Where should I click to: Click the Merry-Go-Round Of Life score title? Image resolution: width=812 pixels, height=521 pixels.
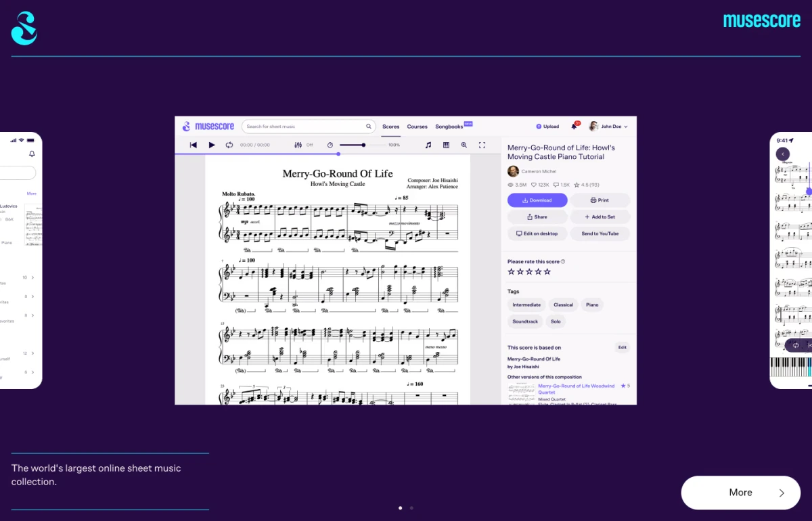pos(338,174)
